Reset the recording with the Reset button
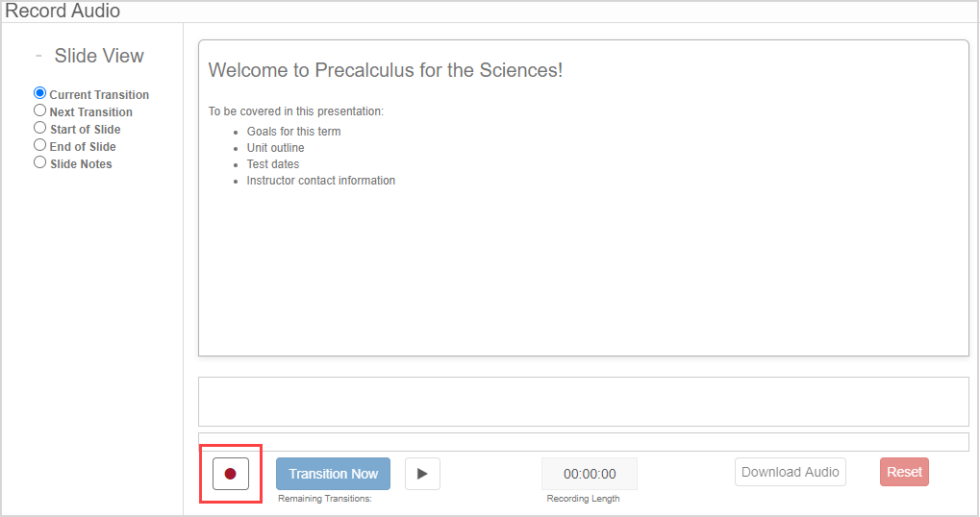This screenshot has height=517, width=980. pyautogui.click(x=904, y=472)
